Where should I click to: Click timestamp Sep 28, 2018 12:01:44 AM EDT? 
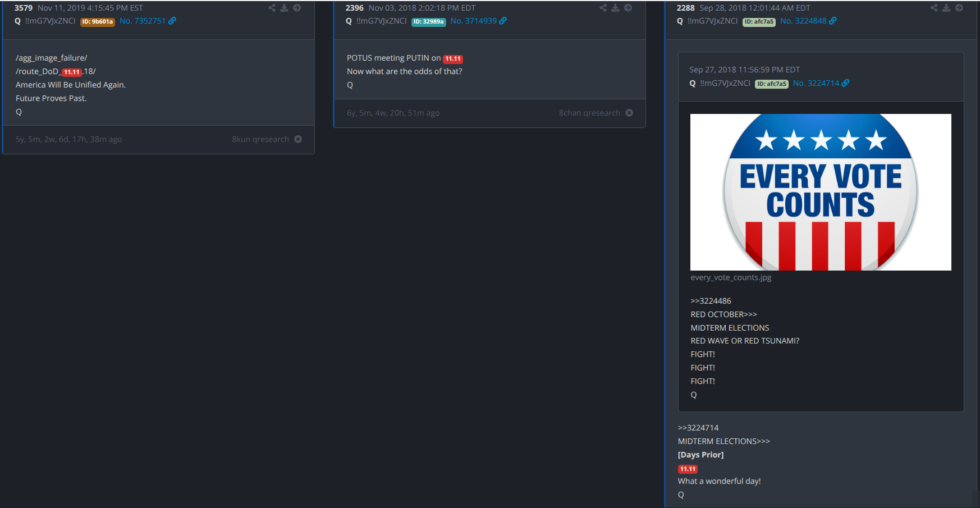(755, 8)
